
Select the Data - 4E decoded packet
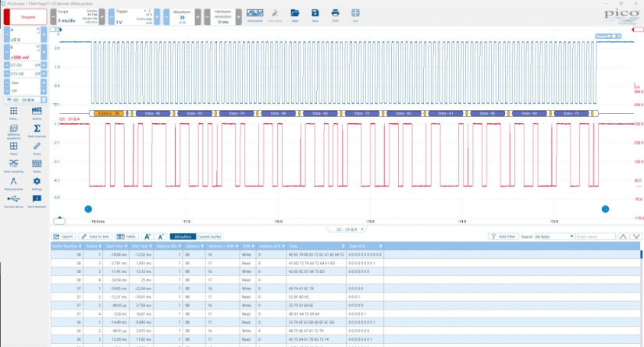click(153, 113)
